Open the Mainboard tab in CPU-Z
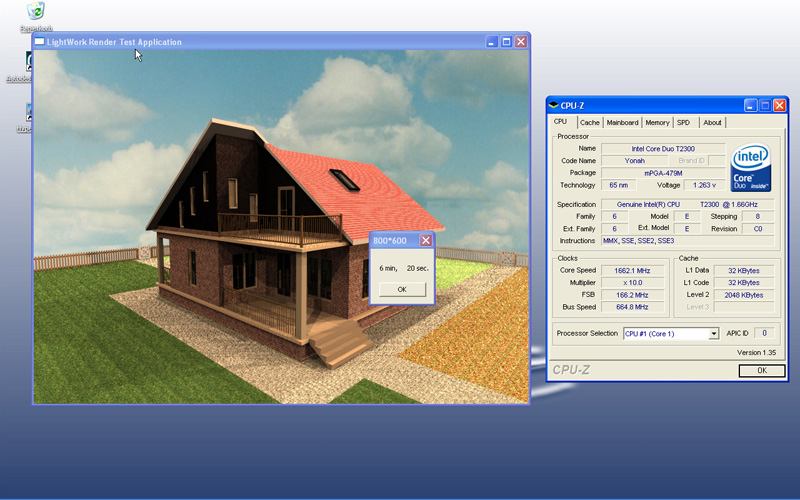This screenshot has width=800, height=500. pyautogui.click(x=622, y=122)
